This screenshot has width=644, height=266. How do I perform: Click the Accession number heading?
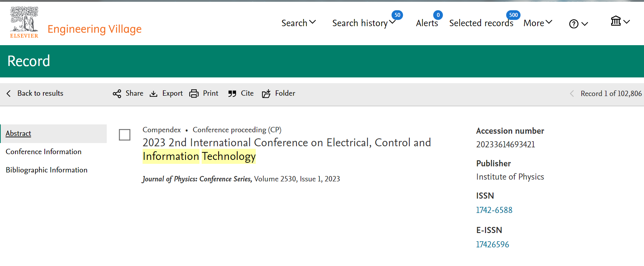click(x=510, y=131)
